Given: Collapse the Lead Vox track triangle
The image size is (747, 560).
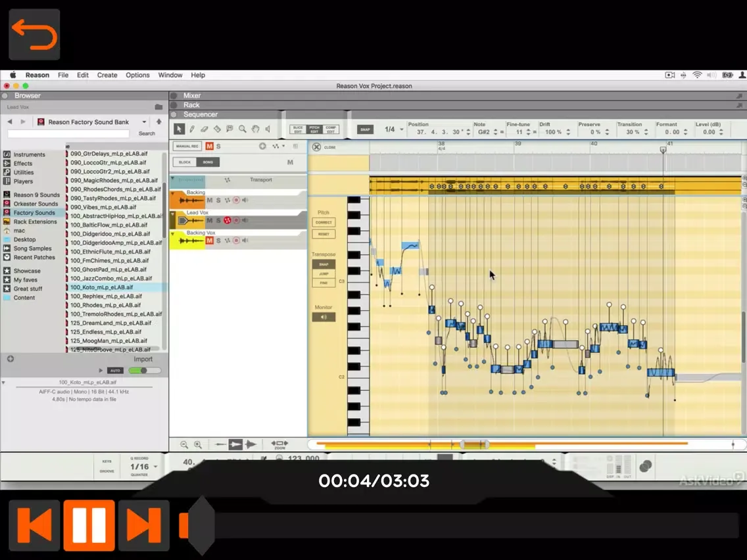Looking at the screenshot, I should coord(172,214).
